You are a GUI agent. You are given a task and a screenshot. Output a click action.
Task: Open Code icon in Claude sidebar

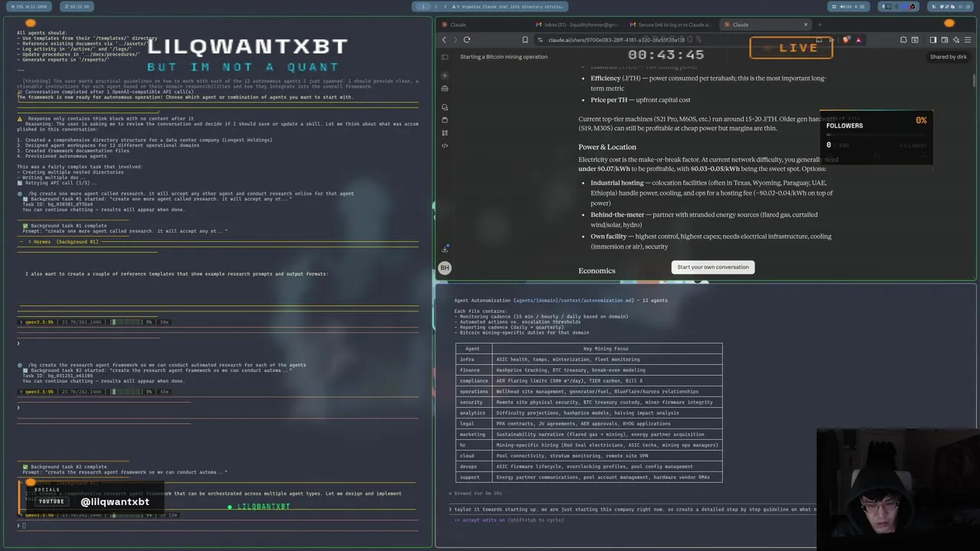[x=445, y=145]
